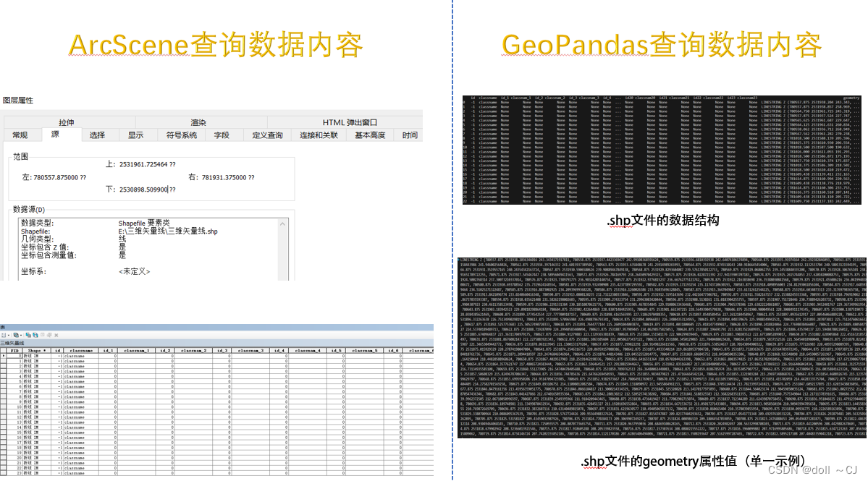Click the id_4 column header
The image size is (868, 481).
click(x=279, y=351)
